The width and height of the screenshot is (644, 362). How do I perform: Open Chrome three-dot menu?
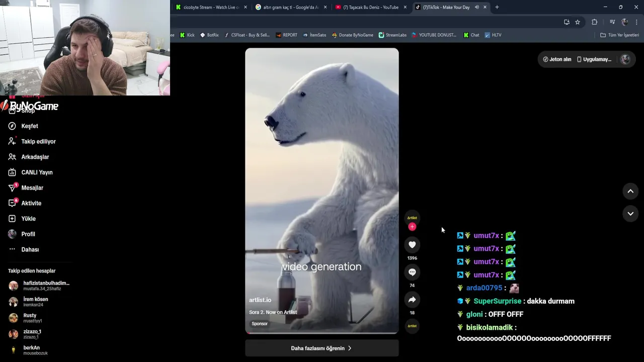point(637,22)
